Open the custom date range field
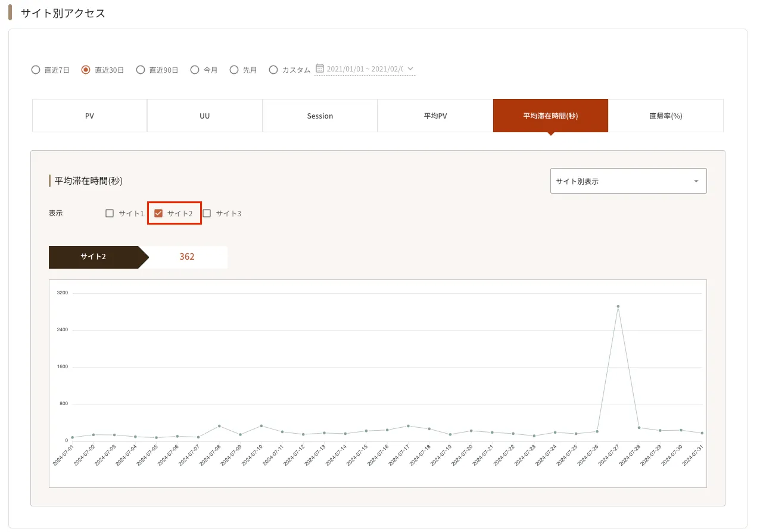Viewport: 760px width, 532px height. (x=365, y=69)
